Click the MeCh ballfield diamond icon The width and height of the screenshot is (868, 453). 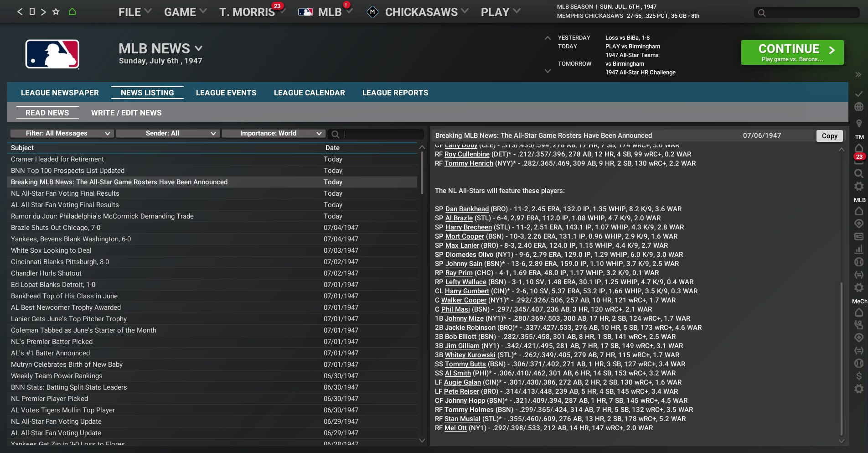[x=859, y=338]
